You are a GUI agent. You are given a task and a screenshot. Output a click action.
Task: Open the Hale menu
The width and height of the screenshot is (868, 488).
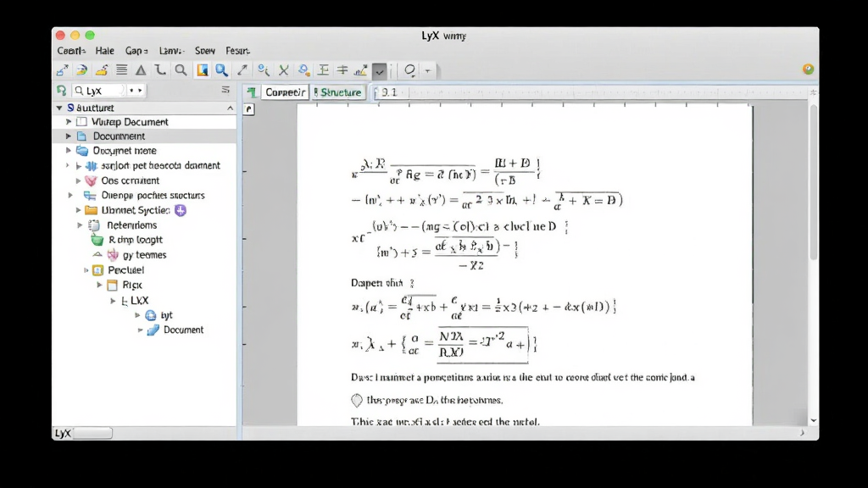104,51
